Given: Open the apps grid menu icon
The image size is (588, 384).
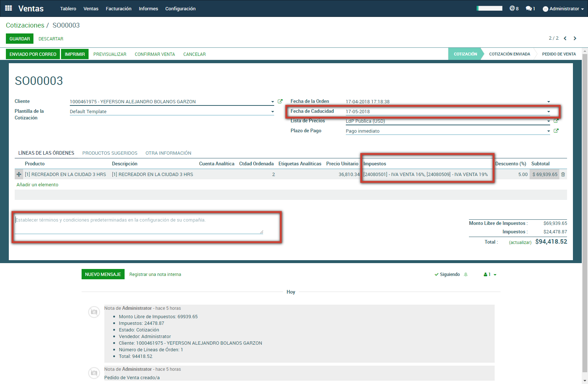Looking at the screenshot, I should coord(8,8).
